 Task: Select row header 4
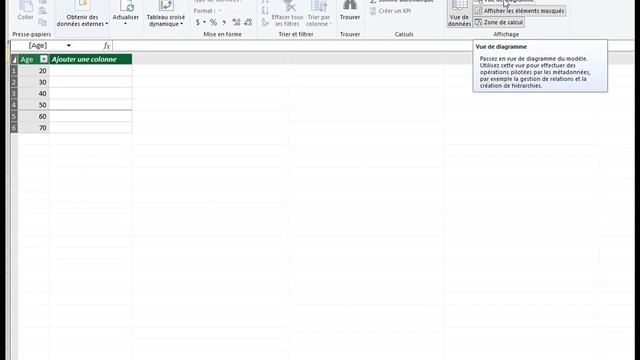click(x=14, y=105)
